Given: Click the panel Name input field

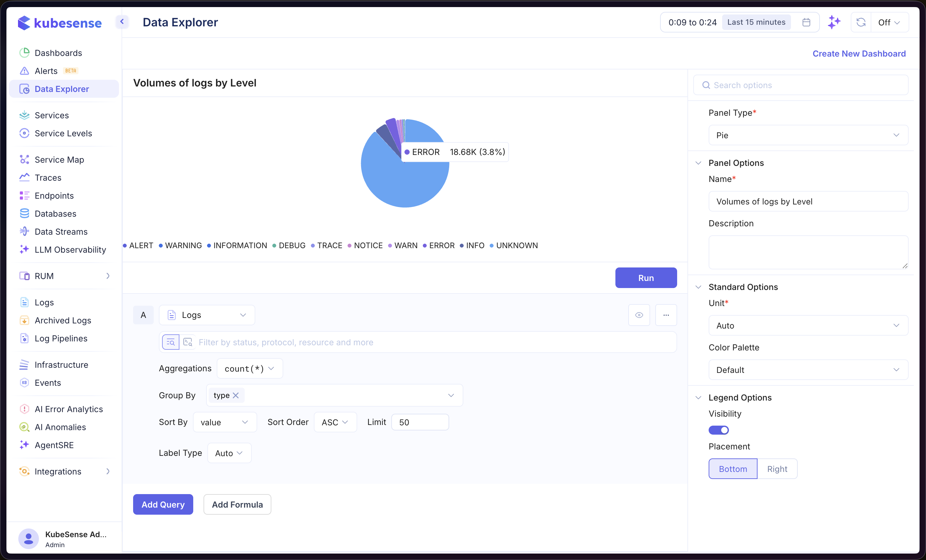Looking at the screenshot, I should [808, 202].
